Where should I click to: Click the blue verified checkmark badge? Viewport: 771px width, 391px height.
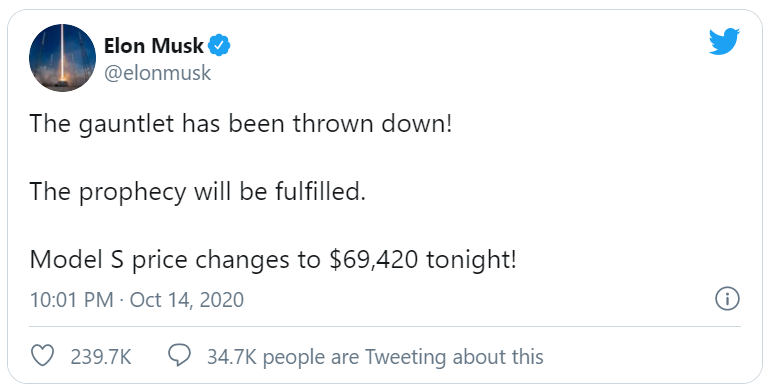(x=219, y=46)
